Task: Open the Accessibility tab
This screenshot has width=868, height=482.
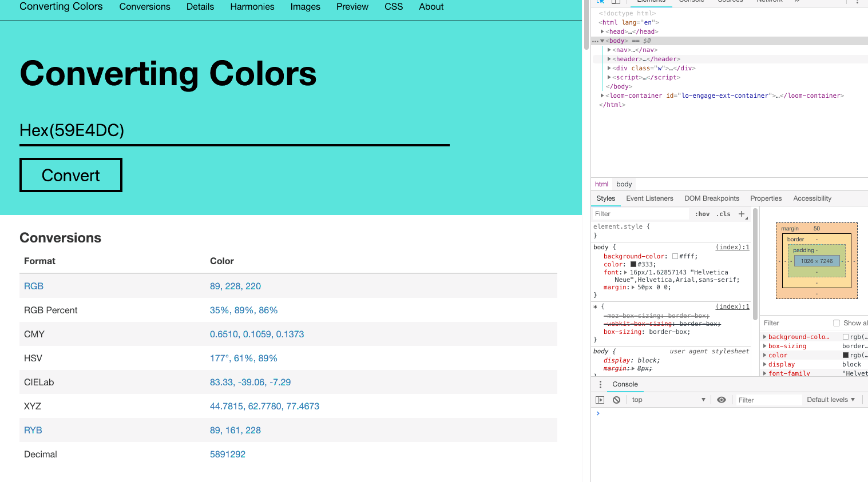Action: (x=812, y=198)
